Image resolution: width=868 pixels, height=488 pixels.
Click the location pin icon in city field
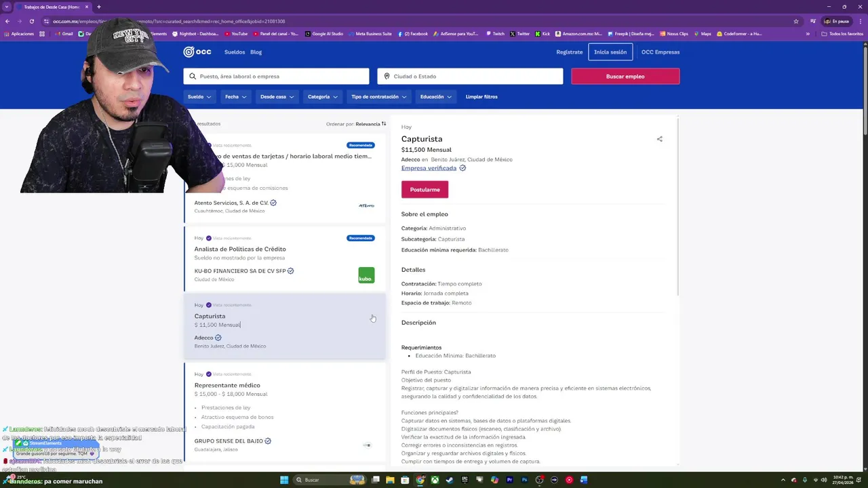(x=387, y=77)
